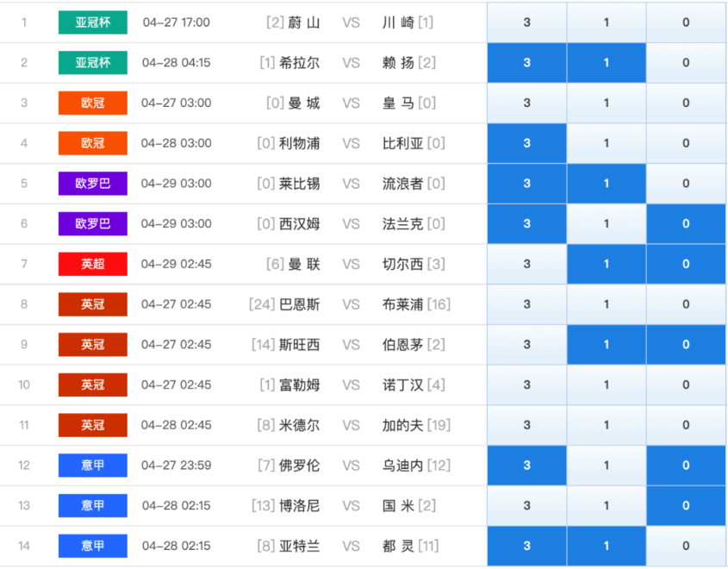Select loss (0) for 莱比锡 vs 流浪者
Viewport: 728px width, 569px height.
click(x=686, y=184)
